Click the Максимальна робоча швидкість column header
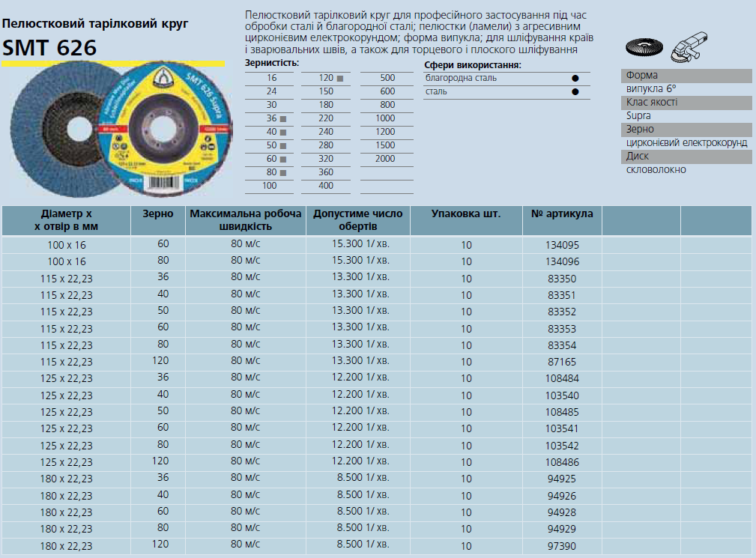The image size is (756, 558). [x=246, y=220]
